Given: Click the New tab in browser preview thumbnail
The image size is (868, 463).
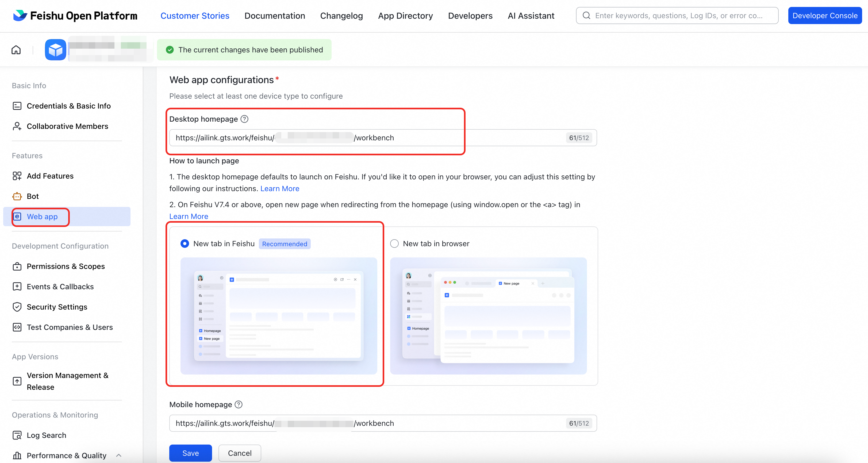Looking at the screenshot, I should pos(488,315).
